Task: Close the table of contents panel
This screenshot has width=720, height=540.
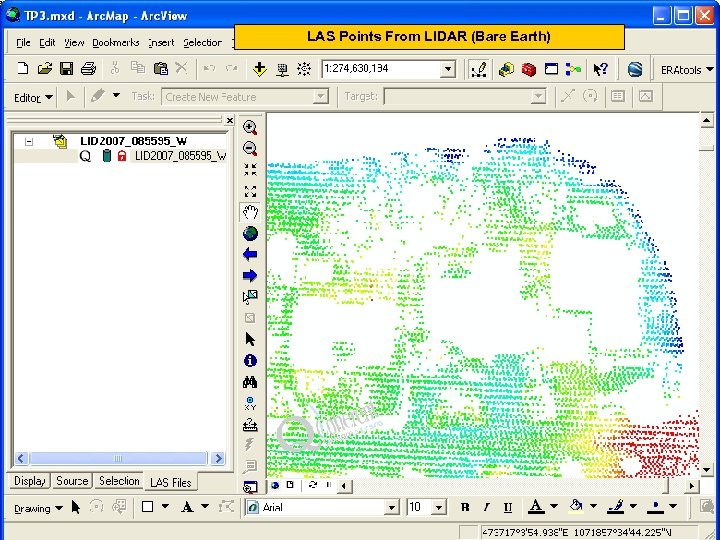Action: point(230,121)
